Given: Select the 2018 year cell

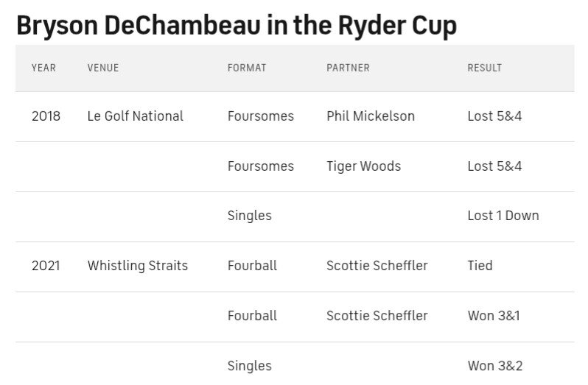Looking at the screenshot, I should coord(46,116).
